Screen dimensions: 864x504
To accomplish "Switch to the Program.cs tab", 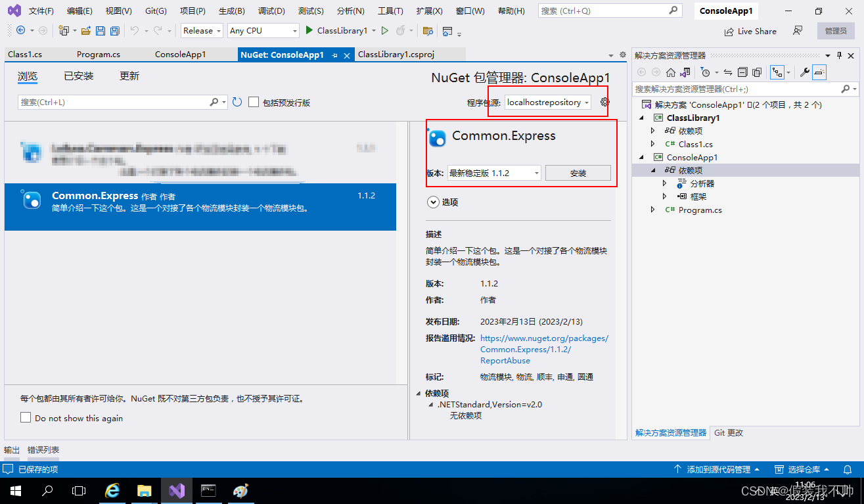I will click(x=99, y=55).
